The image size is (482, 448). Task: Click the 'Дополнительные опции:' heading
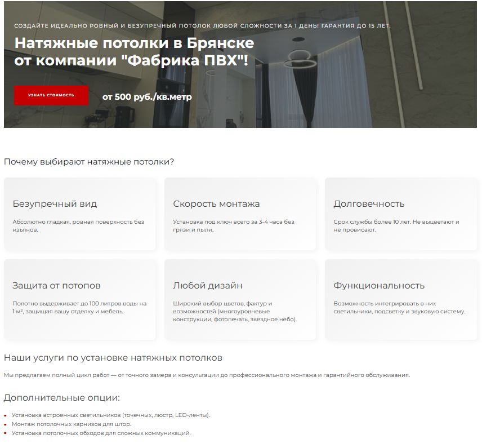point(62,398)
